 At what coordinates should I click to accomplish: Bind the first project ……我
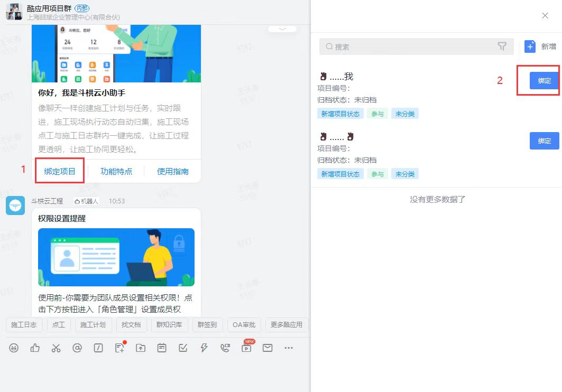(x=544, y=81)
